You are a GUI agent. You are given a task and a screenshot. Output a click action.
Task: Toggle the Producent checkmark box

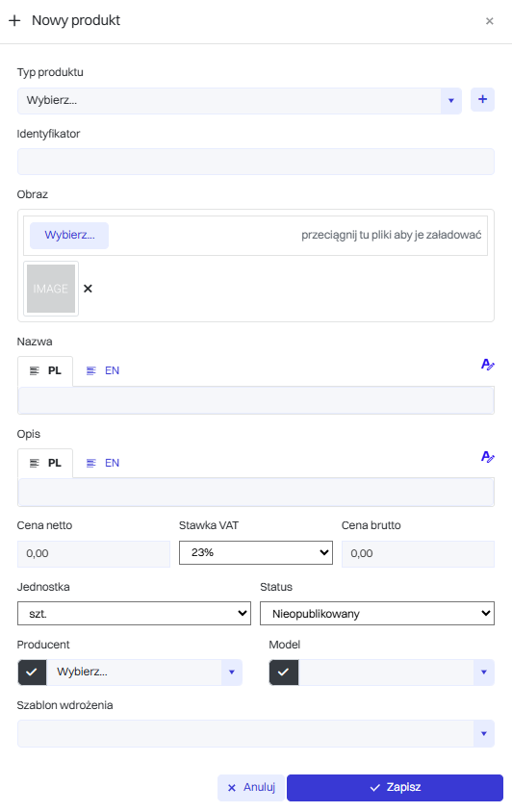32,672
